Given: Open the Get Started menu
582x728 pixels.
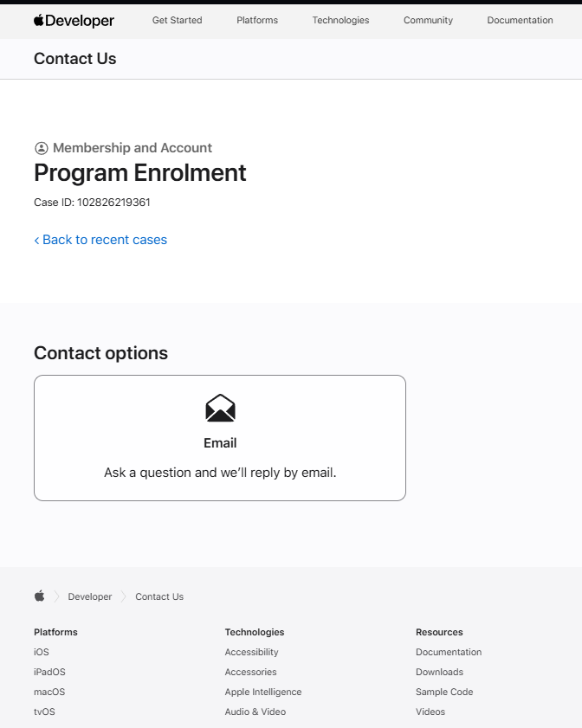Looking at the screenshot, I should 177,21.
